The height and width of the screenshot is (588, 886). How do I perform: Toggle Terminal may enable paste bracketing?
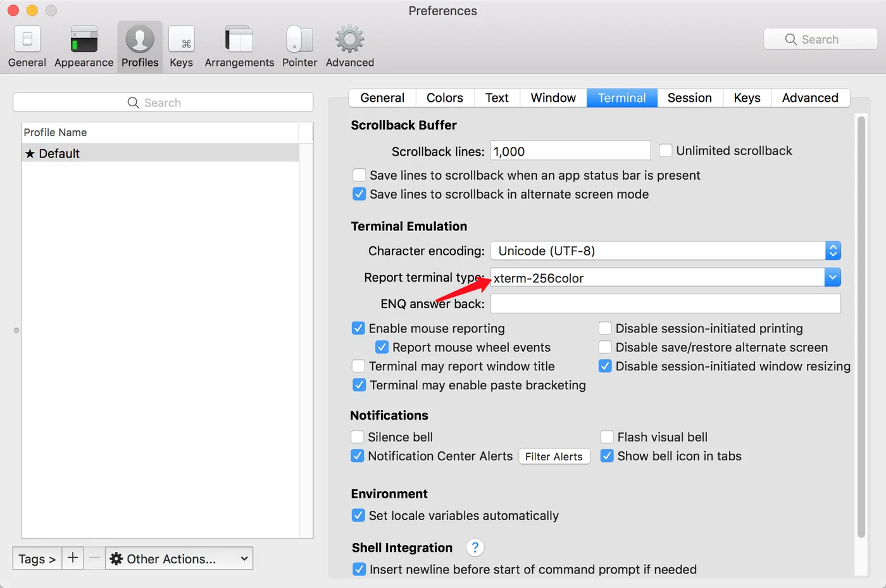(x=359, y=385)
